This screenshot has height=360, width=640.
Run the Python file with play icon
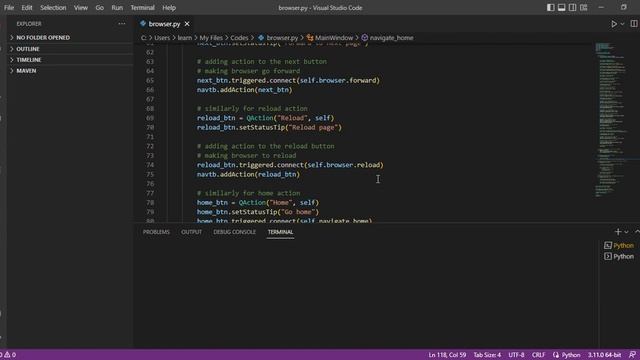pyautogui.click(x=613, y=24)
